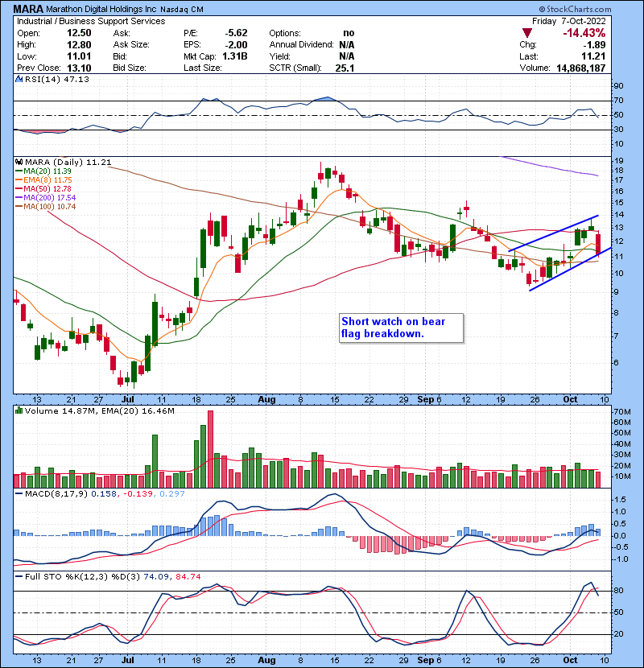
Task: Click the Volume 14.87M, EMA(20) 16.46M label
Action: (100, 411)
